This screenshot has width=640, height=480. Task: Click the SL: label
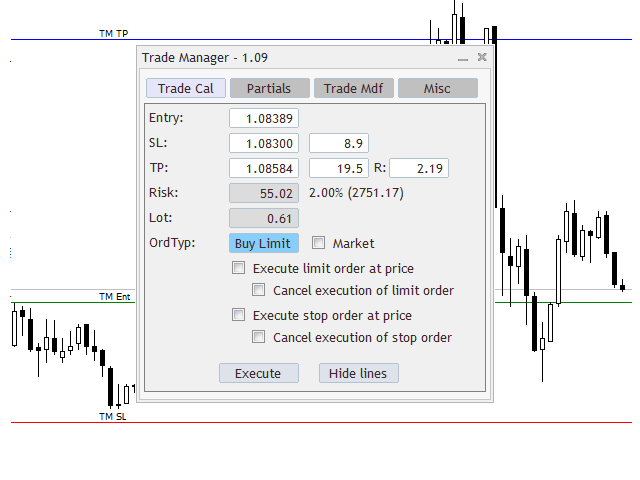[x=158, y=143]
